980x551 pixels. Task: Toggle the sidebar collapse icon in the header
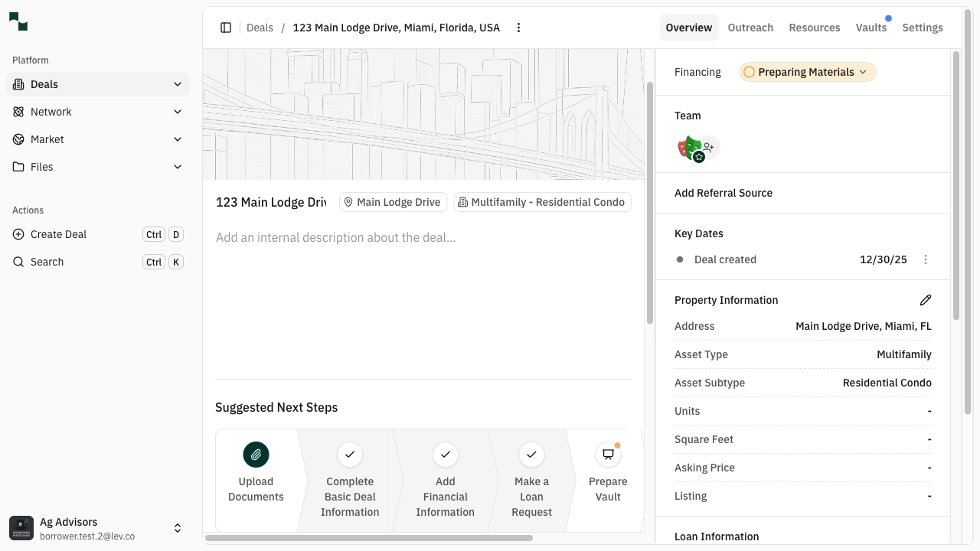pyautogui.click(x=226, y=28)
